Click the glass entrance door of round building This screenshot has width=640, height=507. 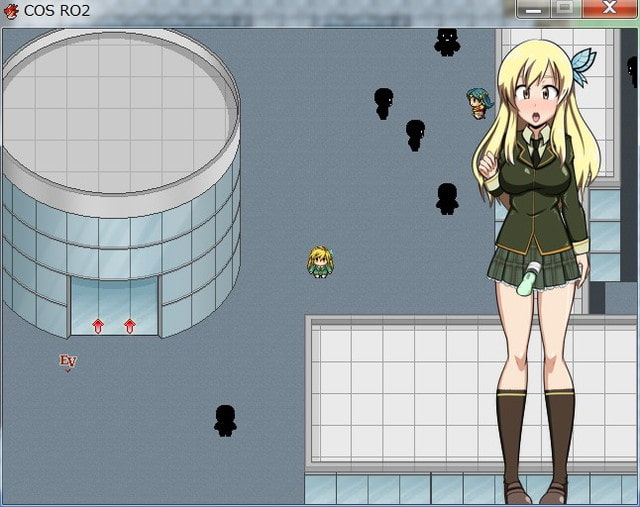point(114,305)
